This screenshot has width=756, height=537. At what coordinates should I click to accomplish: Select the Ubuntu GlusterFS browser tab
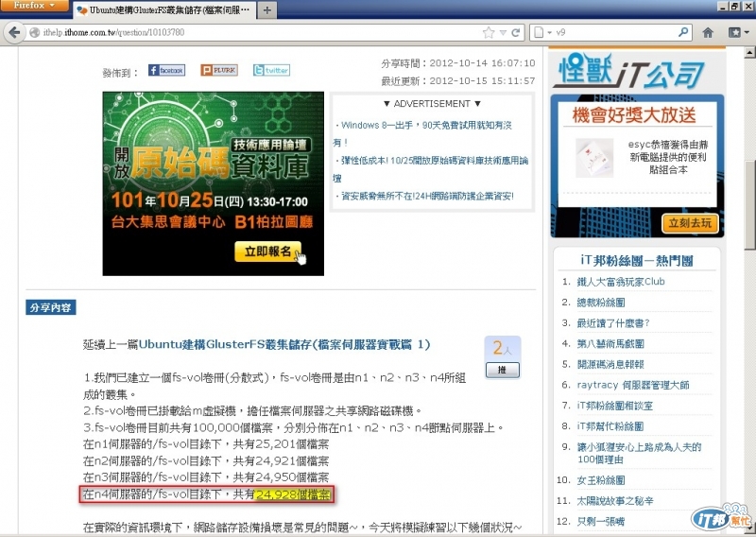(x=163, y=9)
